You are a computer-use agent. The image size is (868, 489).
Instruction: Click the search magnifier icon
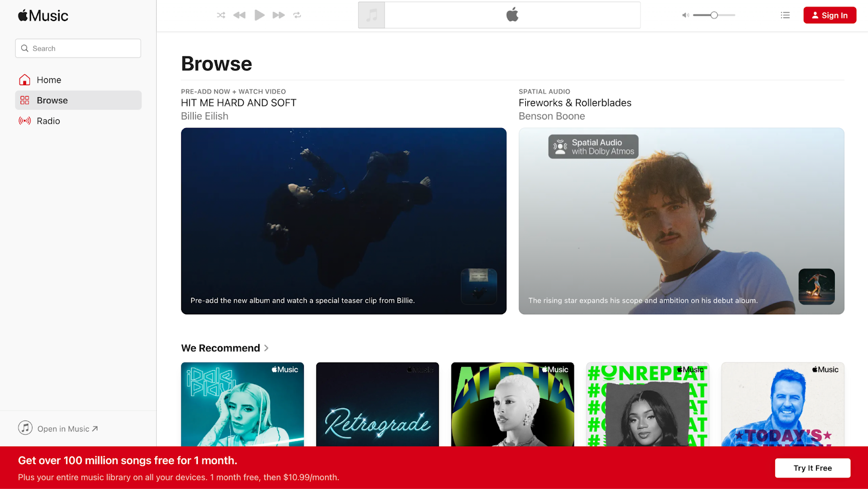[24, 48]
